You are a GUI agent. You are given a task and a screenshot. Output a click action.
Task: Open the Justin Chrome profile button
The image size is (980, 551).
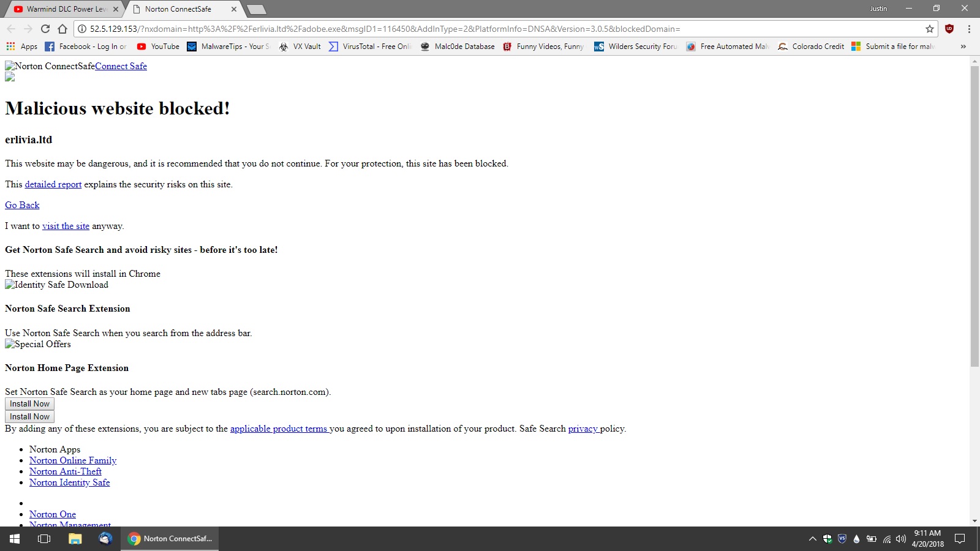(x=878, y=9)
